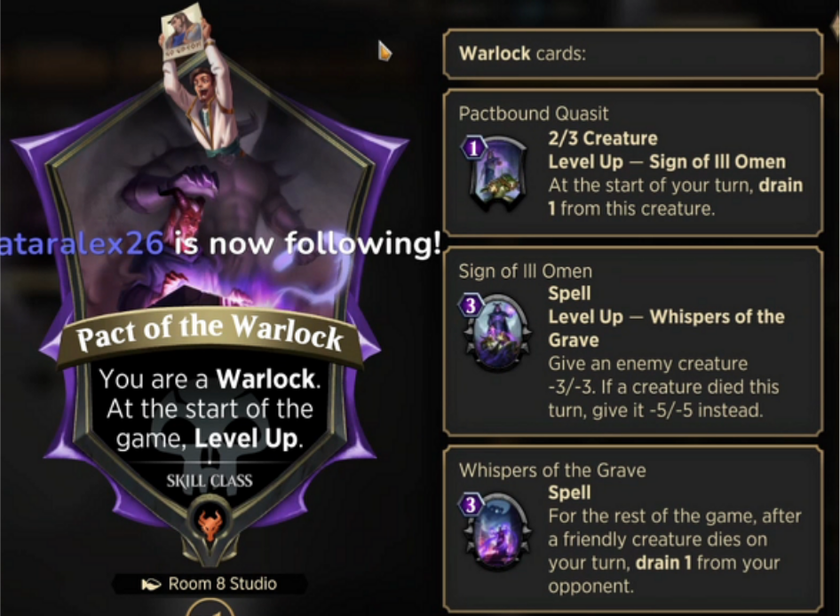Click the orange demon faction icon on the card
Screen dimensions: 840x616
click(210, 524)
